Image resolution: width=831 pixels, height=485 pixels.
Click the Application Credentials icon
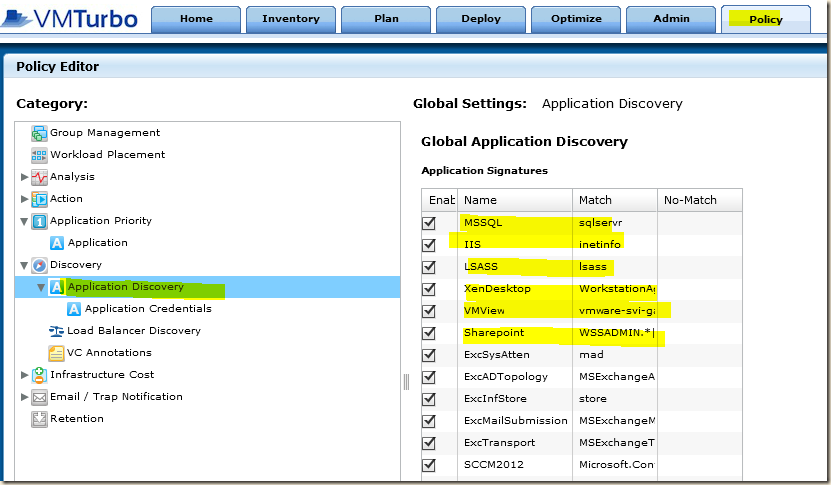(x=74, y=309)
